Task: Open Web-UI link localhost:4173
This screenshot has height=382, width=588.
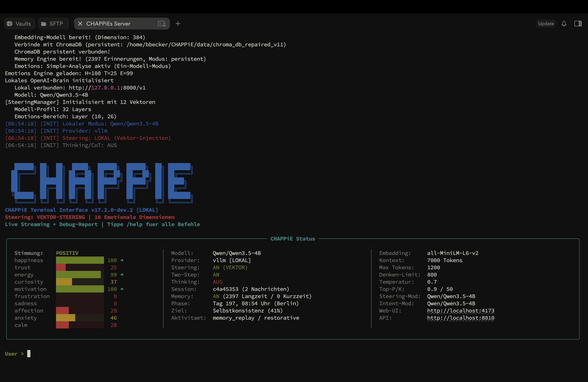Action: [x=461, y=311]
